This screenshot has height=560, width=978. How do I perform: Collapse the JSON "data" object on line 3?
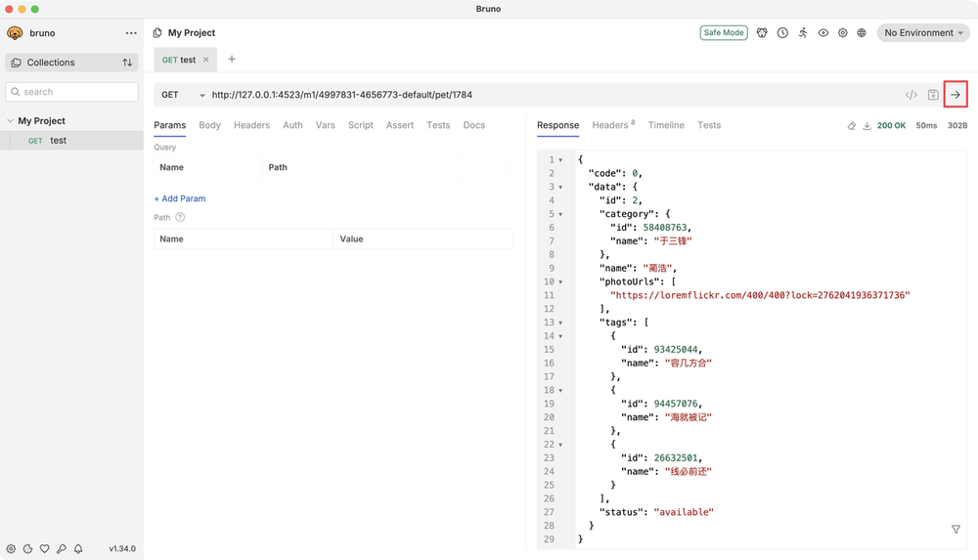(560, 187)
